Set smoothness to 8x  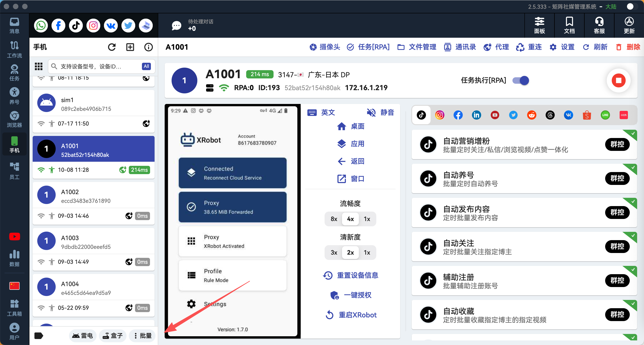coord(334,219)
